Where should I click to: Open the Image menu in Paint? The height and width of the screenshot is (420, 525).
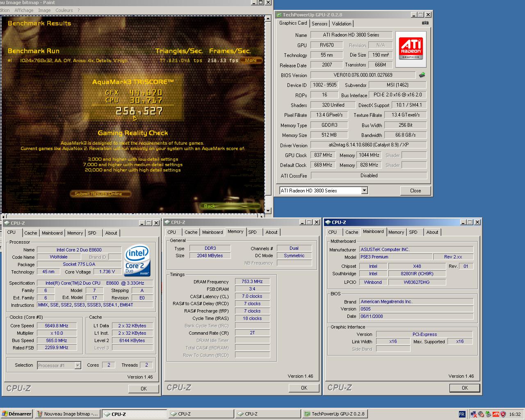(x=44, y=10)
